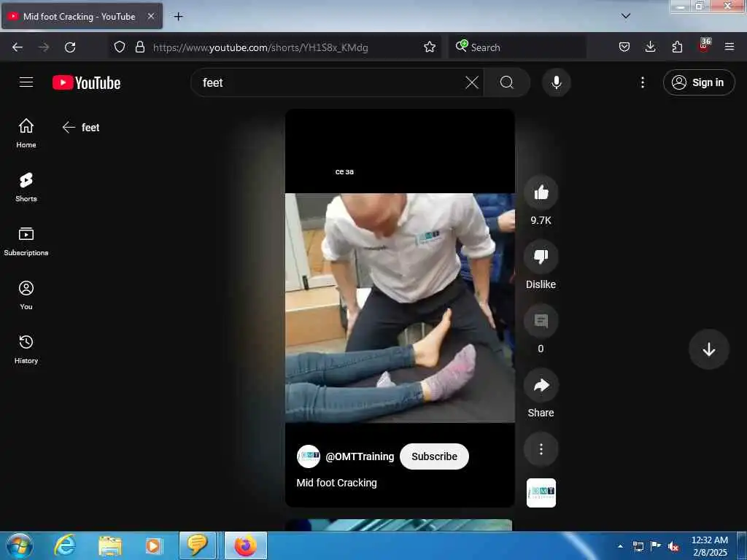The height and width of the screenshot is (560, 747).
Task: Reload the current page
Action: click(70, 47)
